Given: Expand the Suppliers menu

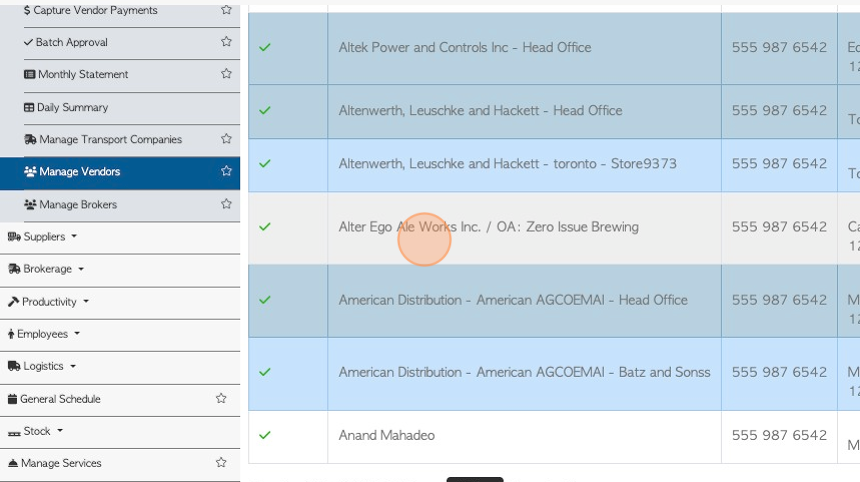Looking at the screenshot, I should click(x=42, y=237).
